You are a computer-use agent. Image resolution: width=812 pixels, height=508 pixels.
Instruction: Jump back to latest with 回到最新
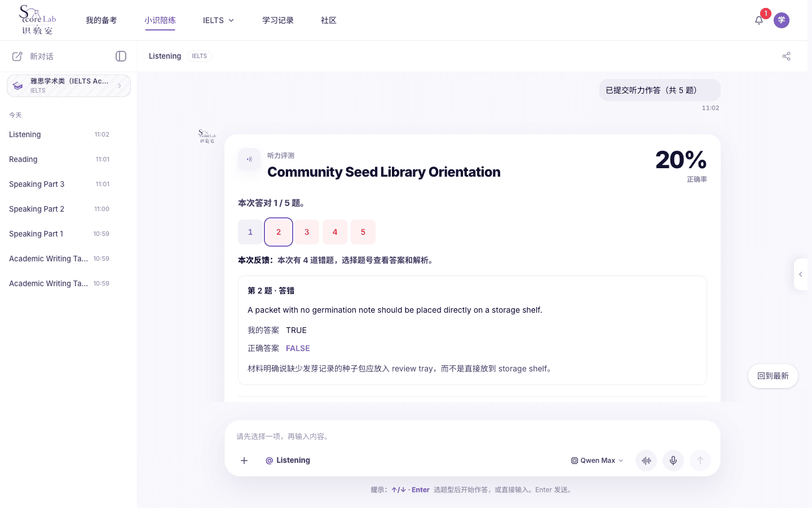pyautogui.click(x=773, y=376)
